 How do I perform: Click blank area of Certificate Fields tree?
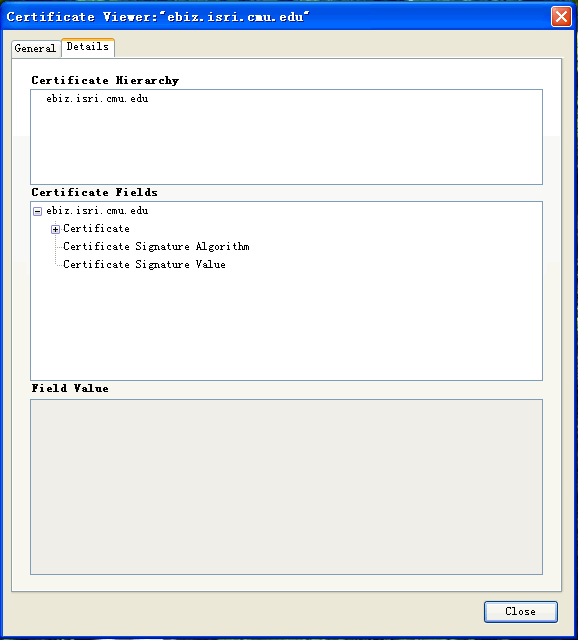[x=286, y=327]
